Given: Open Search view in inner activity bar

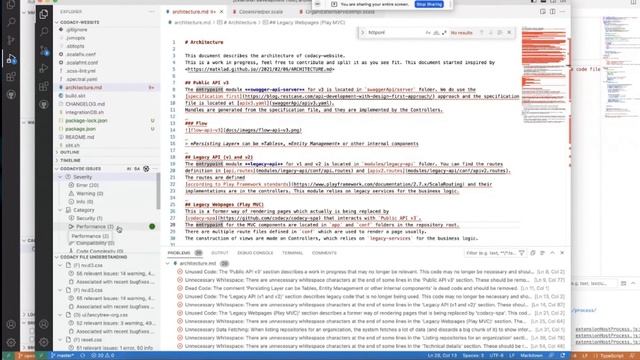Looking at the screenshot, I should point(44,31).
